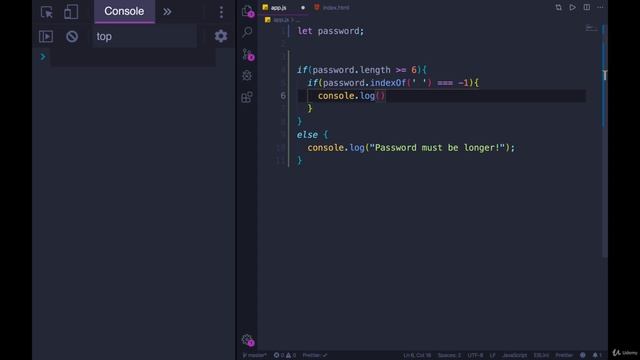This screenshot has height=360, width=640.
Task: Open changes compare icon in editor toolbar
Action: [558, 7]
